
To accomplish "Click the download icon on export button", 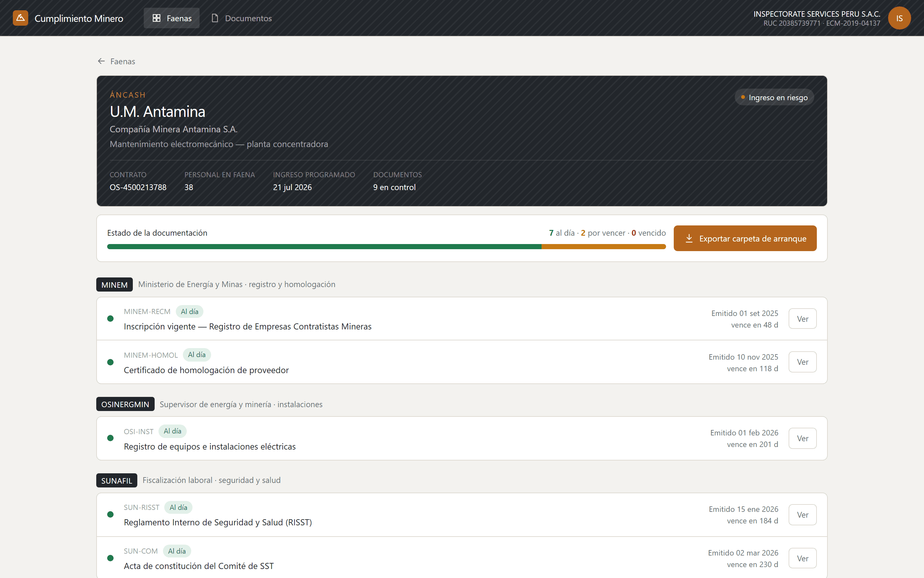I will coord(689,238).
